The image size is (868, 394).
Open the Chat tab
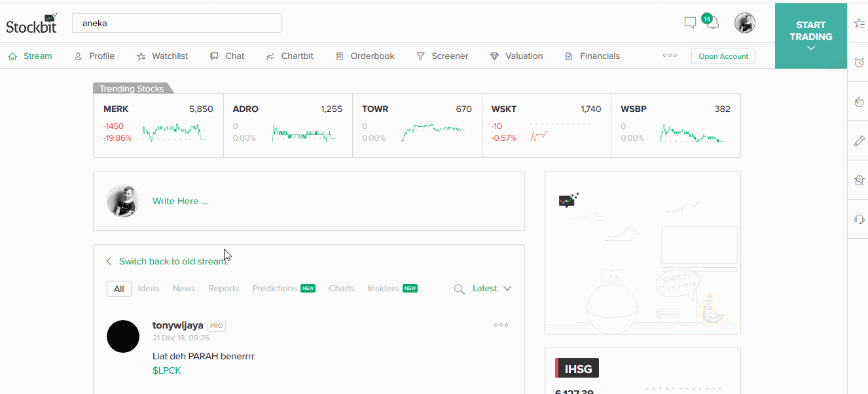coord(227,56)
